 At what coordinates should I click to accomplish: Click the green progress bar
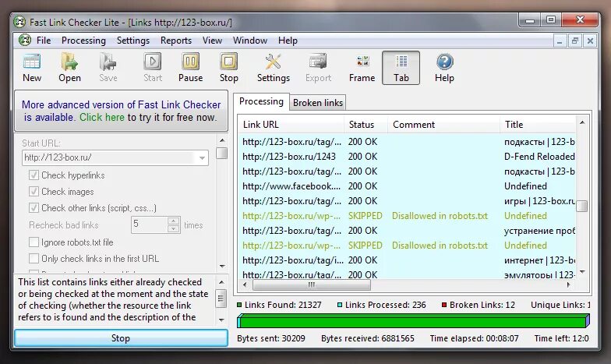413,321
